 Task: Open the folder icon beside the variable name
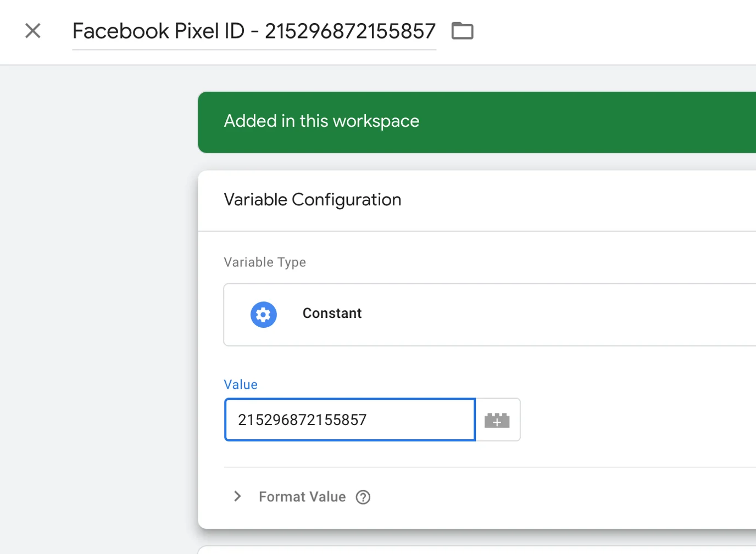pos(462,31)
